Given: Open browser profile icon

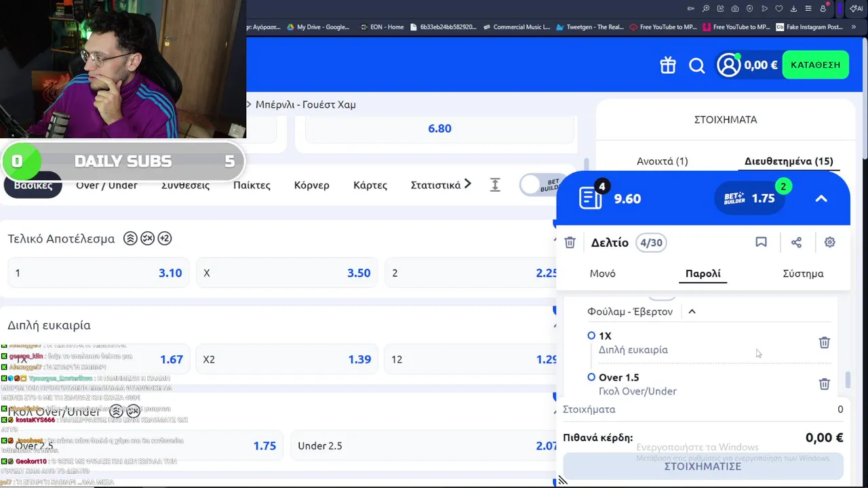Looking at the screenshot, I should tap(823, 9).
